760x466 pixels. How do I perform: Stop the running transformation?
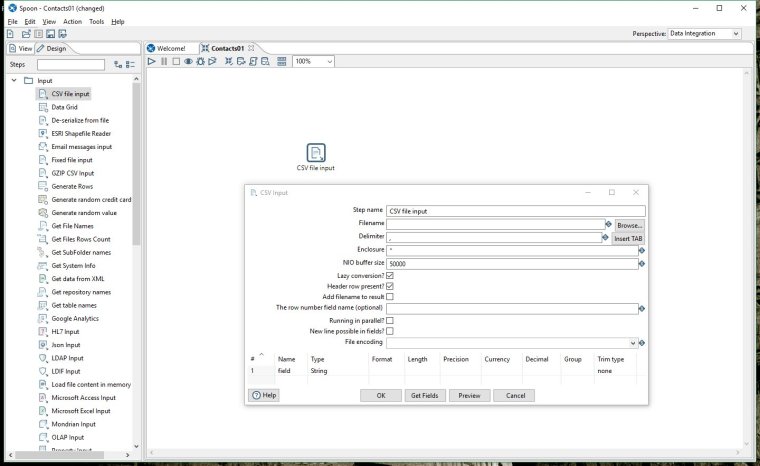tap(176, 61)
